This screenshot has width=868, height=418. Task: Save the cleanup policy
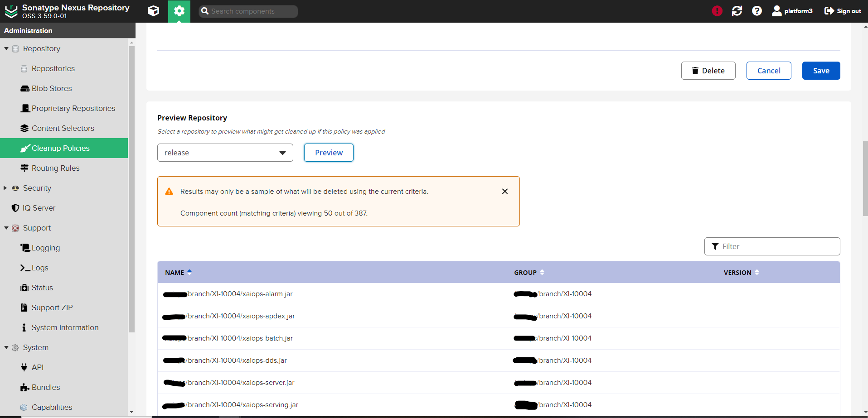[x=821, y=71]
